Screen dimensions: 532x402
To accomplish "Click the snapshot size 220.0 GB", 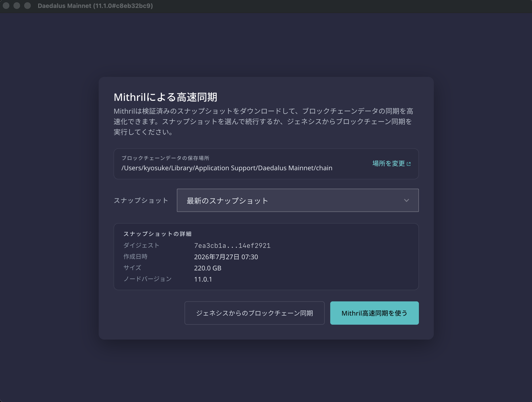I will 208,268.
